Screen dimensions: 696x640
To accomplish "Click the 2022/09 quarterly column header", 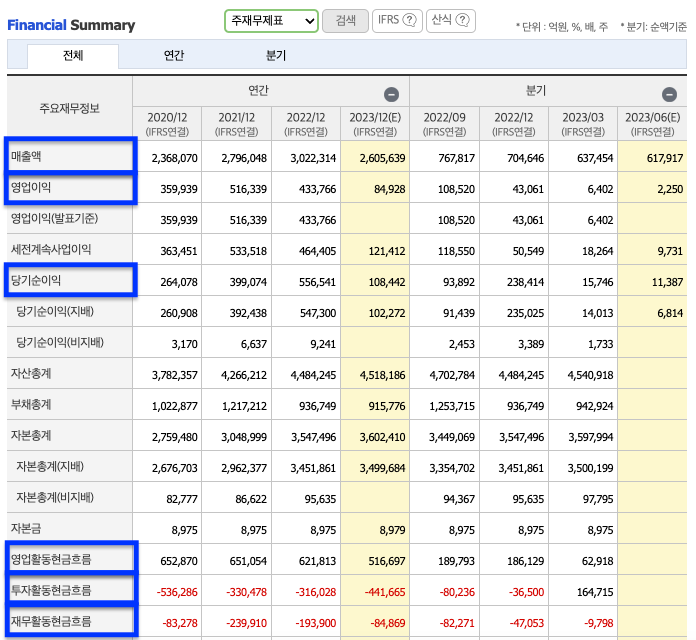I will pos(444,124).
